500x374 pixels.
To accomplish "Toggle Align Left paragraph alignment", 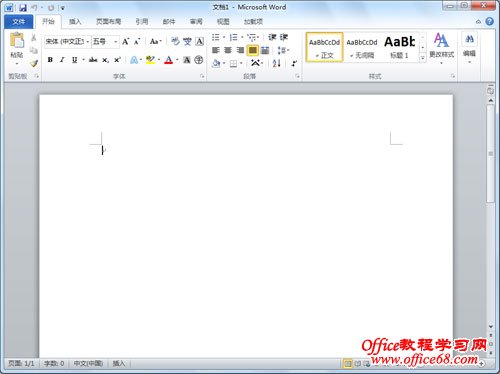I will [x=216, y=50].
